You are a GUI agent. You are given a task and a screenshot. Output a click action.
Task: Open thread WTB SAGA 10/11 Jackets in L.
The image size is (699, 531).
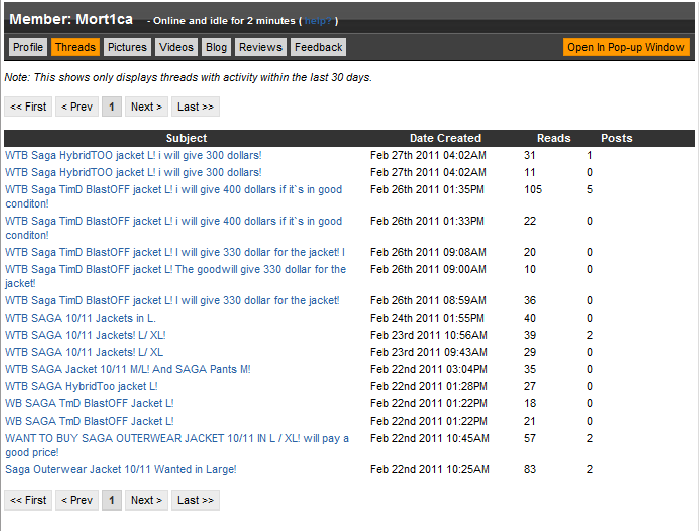click(80, 318)
